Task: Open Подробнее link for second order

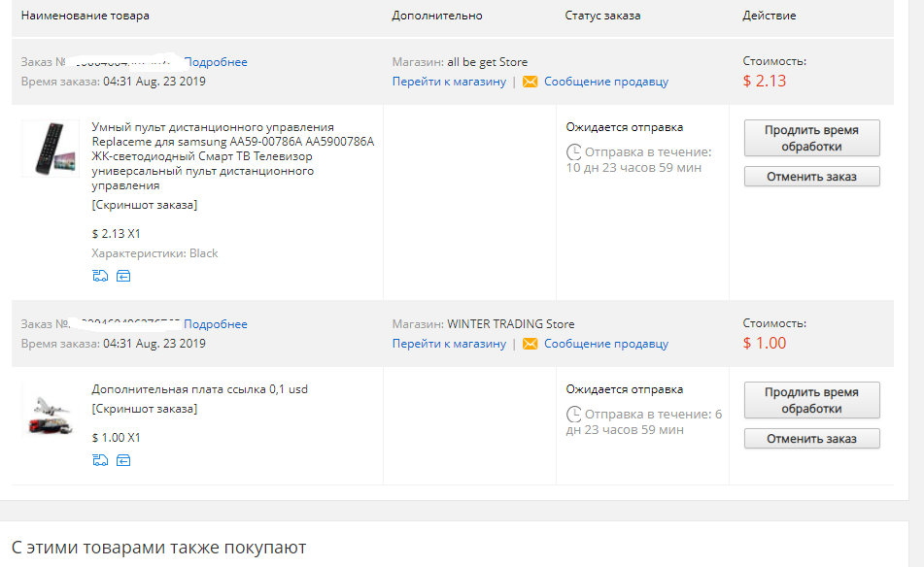Action: pyautogui.click(x=216, y=324)
